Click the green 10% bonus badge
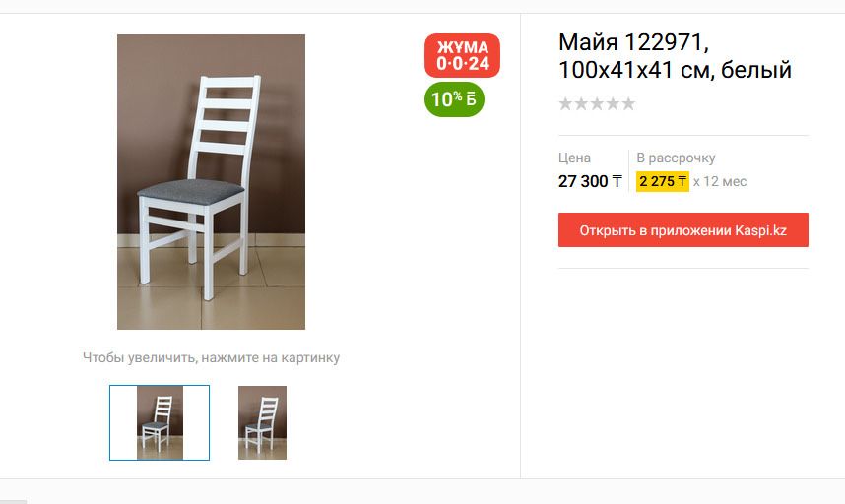 (454, 99)
